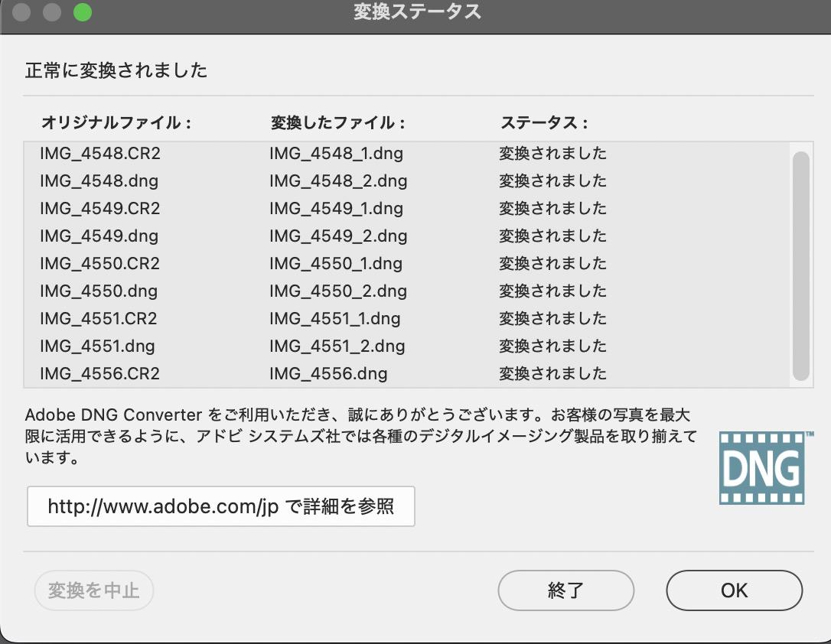The height and width of the screenshot is (644, 831).
Task: Click converted file IMG_4549_1.dng
Action: pyautogui.click(x=337, y=209)
